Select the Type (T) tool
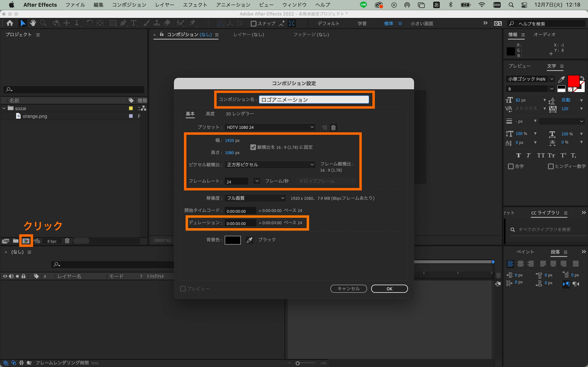 pyautogui.click(x=133, y=23)
